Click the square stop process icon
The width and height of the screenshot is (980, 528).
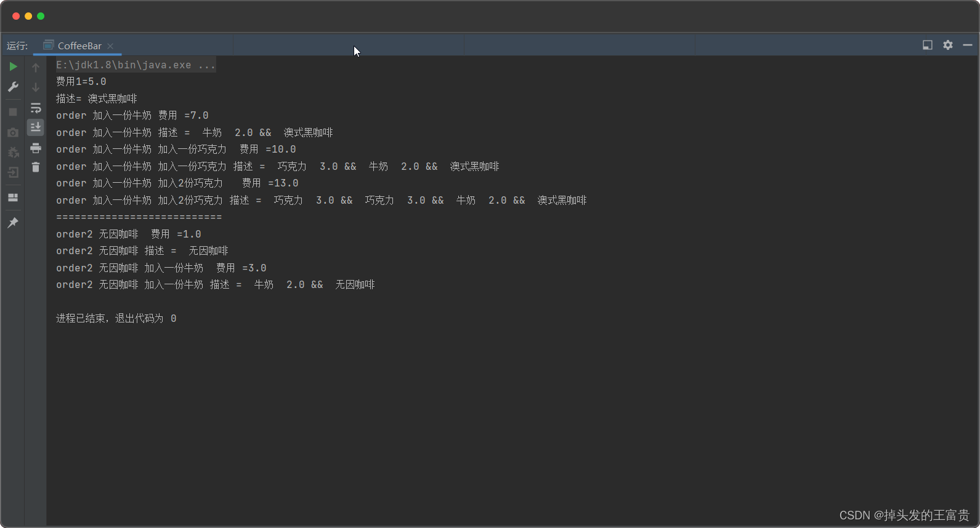[x=13, y=112]
